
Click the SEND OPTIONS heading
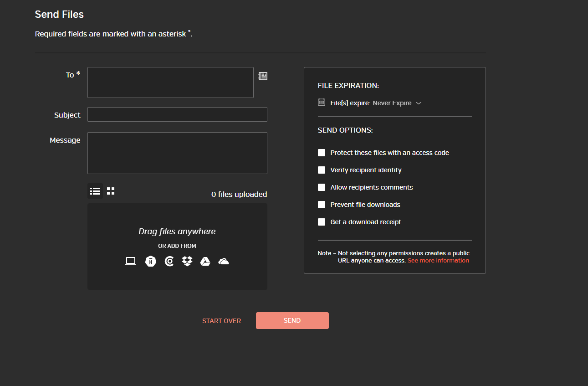[345, 130]
